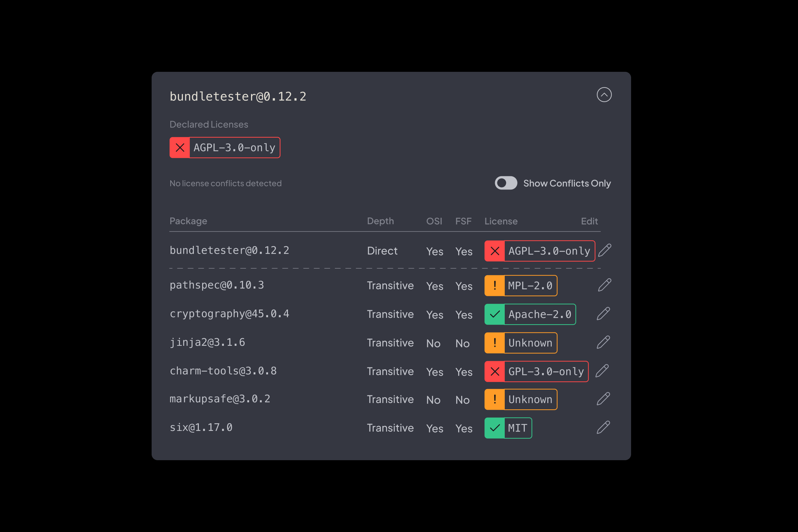Click the Package column header

(x=188, y=221)
